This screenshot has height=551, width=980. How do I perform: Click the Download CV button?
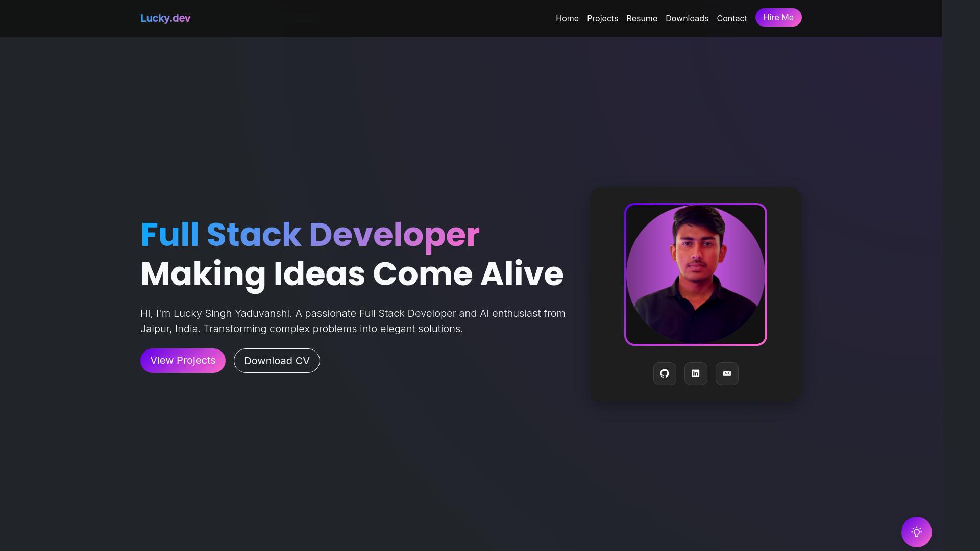[276, 360]
